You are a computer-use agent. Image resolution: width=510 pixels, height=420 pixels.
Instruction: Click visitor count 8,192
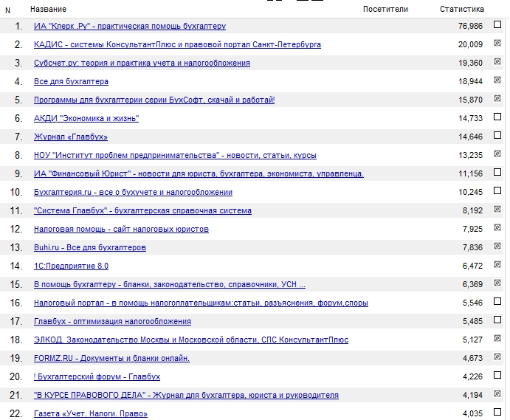click(x=472, y=211)
